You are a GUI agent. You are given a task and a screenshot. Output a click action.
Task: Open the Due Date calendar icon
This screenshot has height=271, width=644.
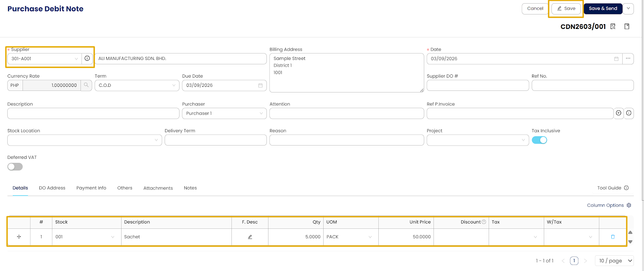pos(260,85)
